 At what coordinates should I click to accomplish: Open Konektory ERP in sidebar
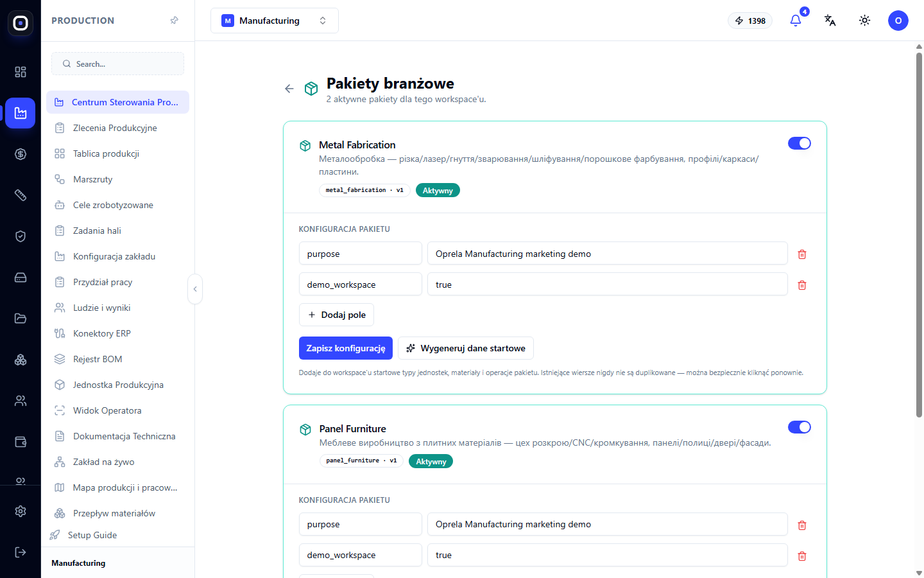point(118,333)
